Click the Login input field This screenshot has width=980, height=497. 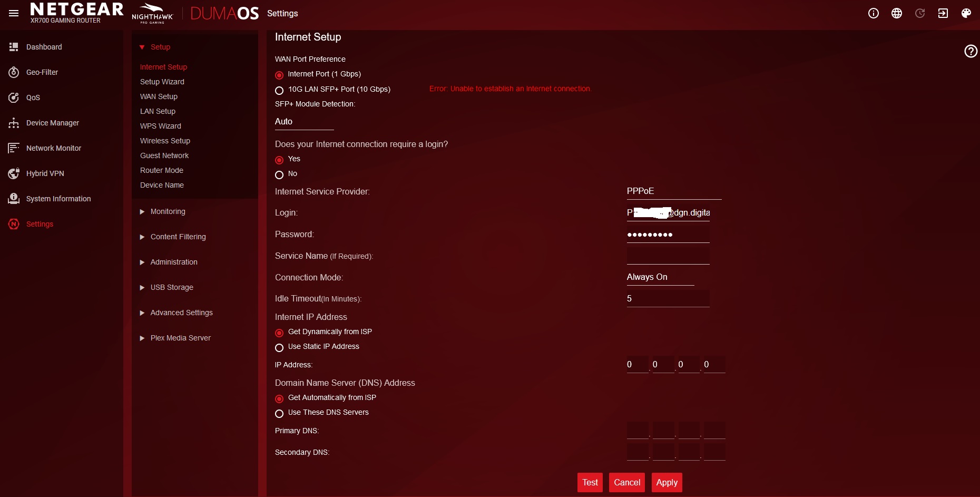(x=668, y=213)
